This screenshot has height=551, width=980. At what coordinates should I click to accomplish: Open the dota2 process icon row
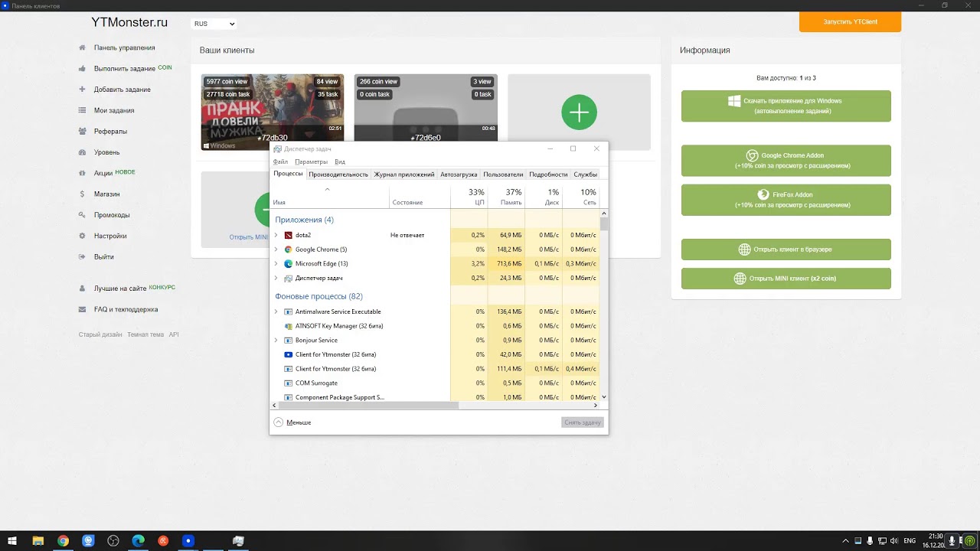pos(288,235)
